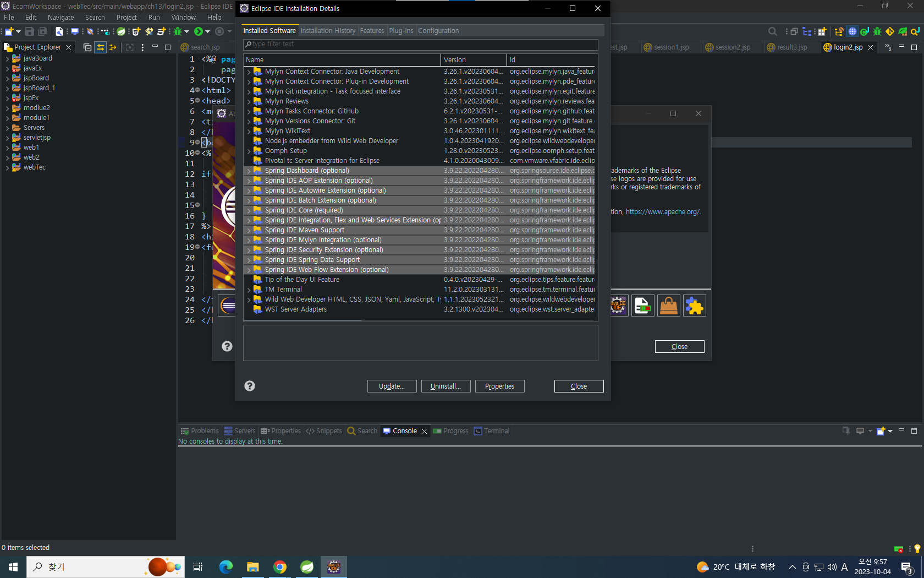Click the Save All icon in toolbar
This screenshot has height=578, width=924.
click(42, 31)
